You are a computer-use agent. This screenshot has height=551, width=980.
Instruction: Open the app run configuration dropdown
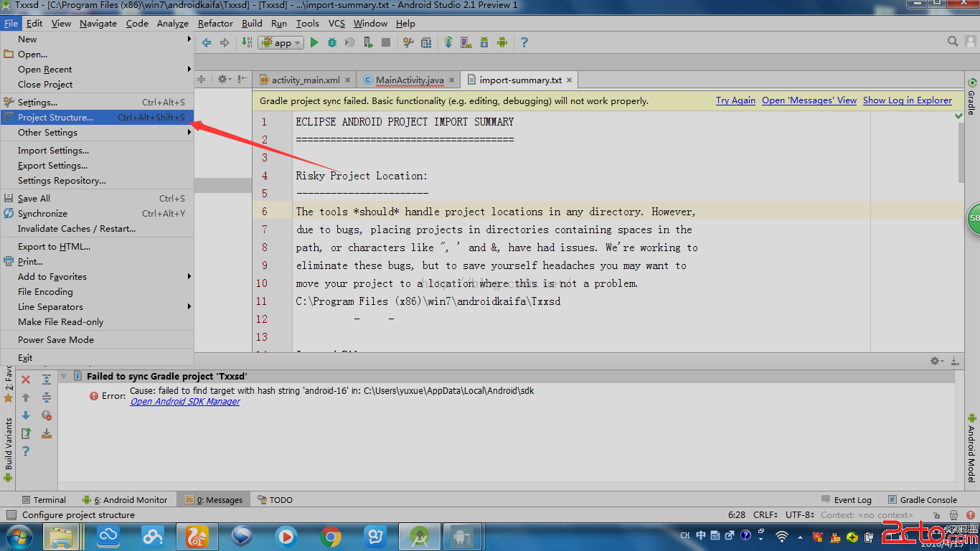tap(283, 43)
